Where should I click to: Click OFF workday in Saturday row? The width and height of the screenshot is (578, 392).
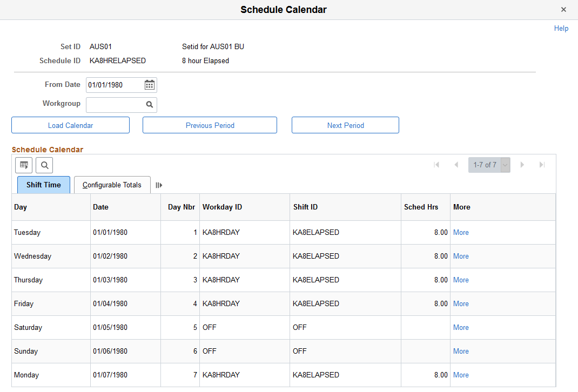(210, 328)
